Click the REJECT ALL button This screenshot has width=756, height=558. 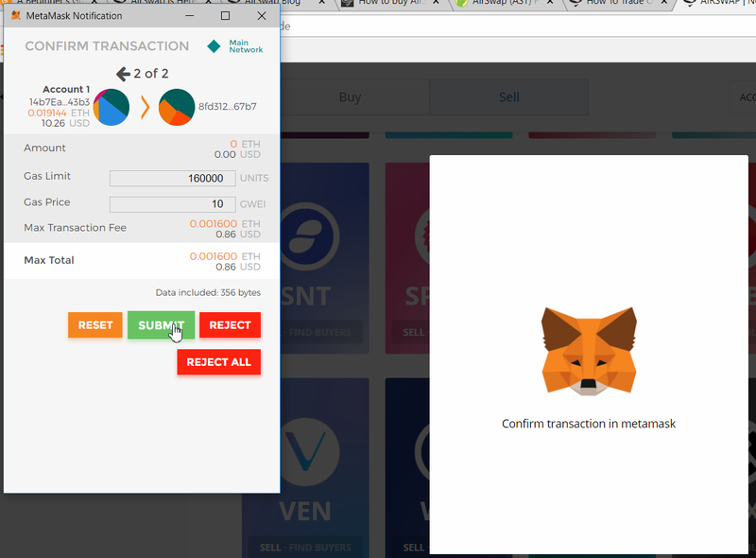[219, 362]
